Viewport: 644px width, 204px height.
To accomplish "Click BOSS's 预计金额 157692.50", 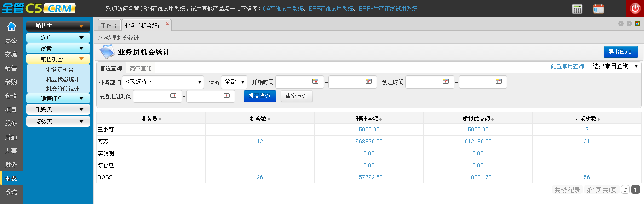I will coord(369,177).
